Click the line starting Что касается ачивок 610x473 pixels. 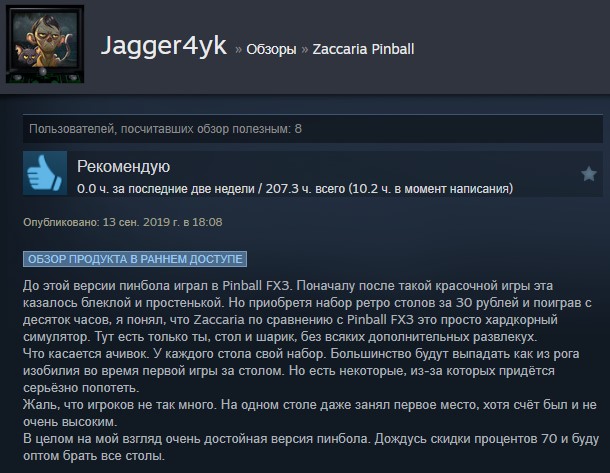(x=301, y=354)
